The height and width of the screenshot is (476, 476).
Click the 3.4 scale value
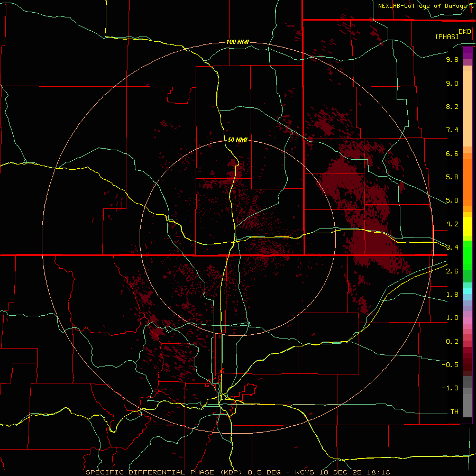452,248
